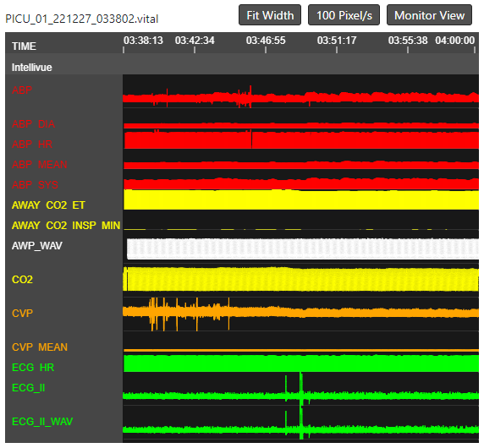Image resolution: width=484 pixels, height=448 pixels.
Task: Click the ECG_HR track label
Action: 33,368
